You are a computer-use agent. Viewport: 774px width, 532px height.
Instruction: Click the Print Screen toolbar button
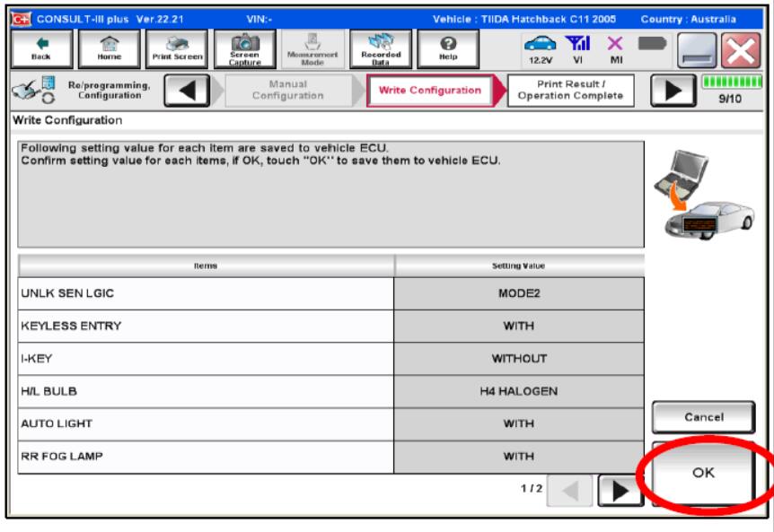tap(177, 48)
